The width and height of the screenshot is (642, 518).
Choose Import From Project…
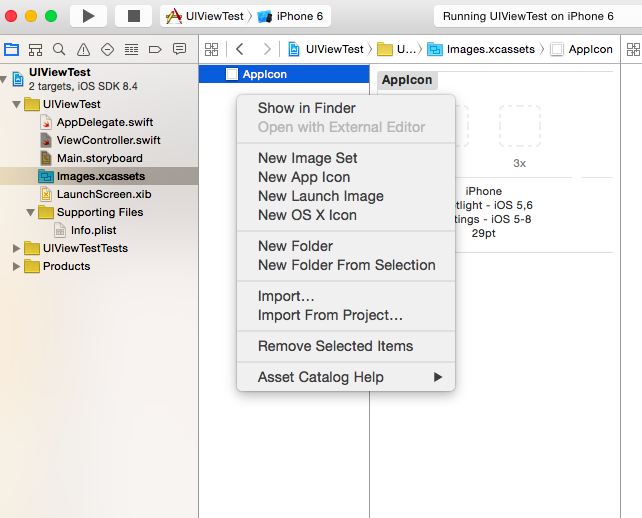[x=346, y=315]
